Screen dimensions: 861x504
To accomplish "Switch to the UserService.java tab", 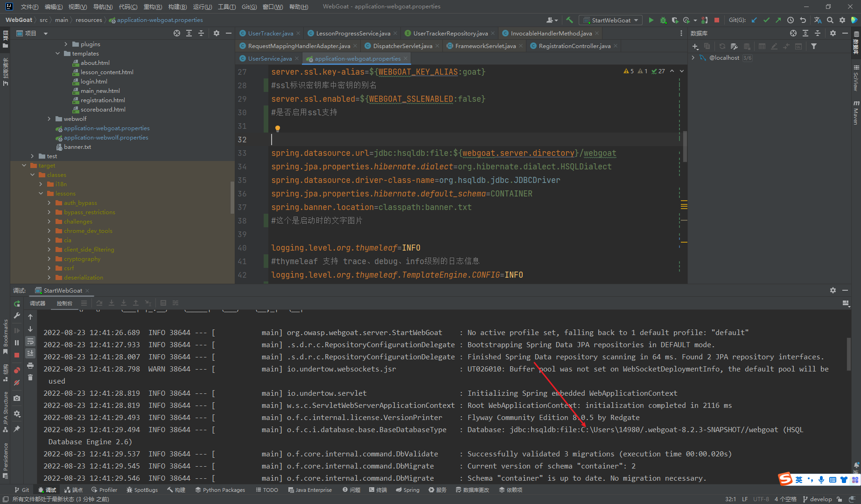I will coord(270,58).
